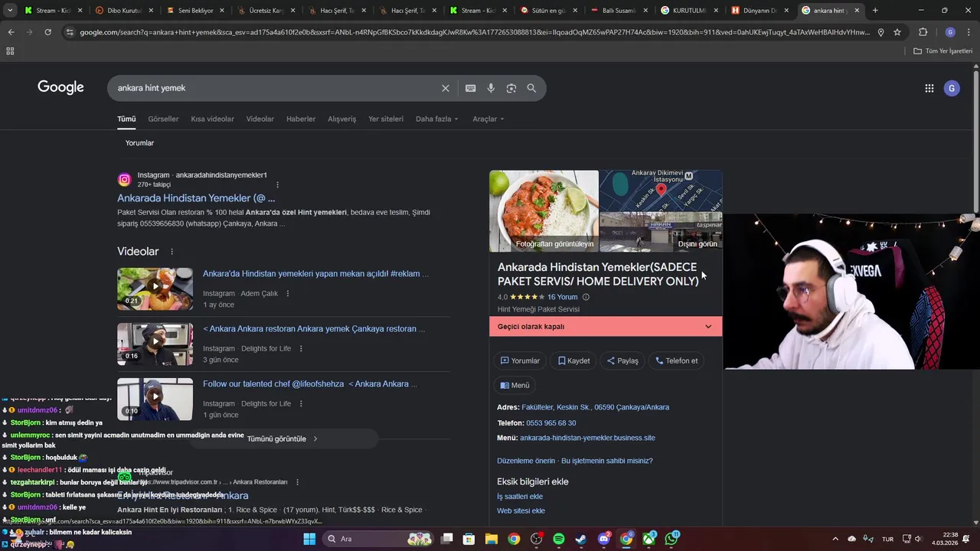
Task: Open the ankarada-hindistan-yemekler.business.site menu link
Action: (x=587, y=439)
